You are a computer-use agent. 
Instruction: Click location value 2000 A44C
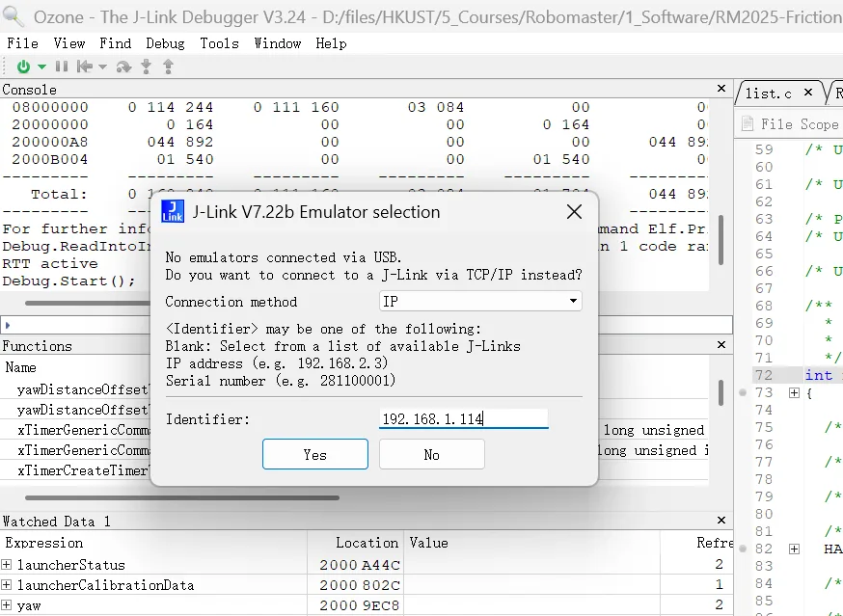pos(360,564)
